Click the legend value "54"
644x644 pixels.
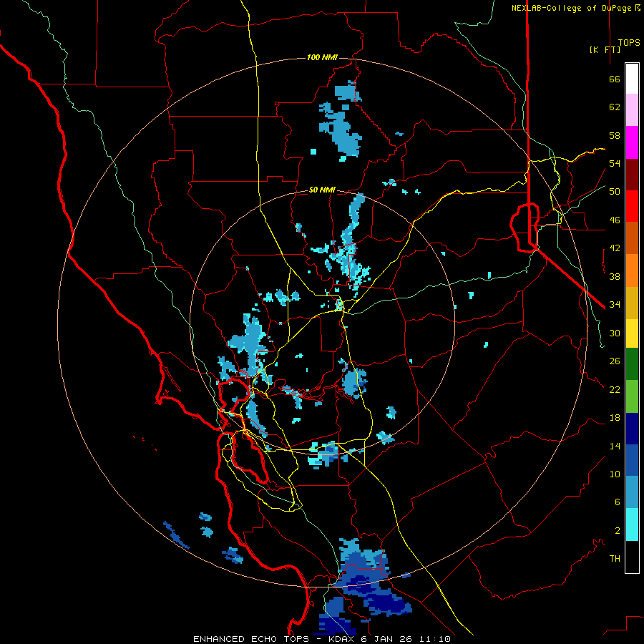tap(615, 163)
